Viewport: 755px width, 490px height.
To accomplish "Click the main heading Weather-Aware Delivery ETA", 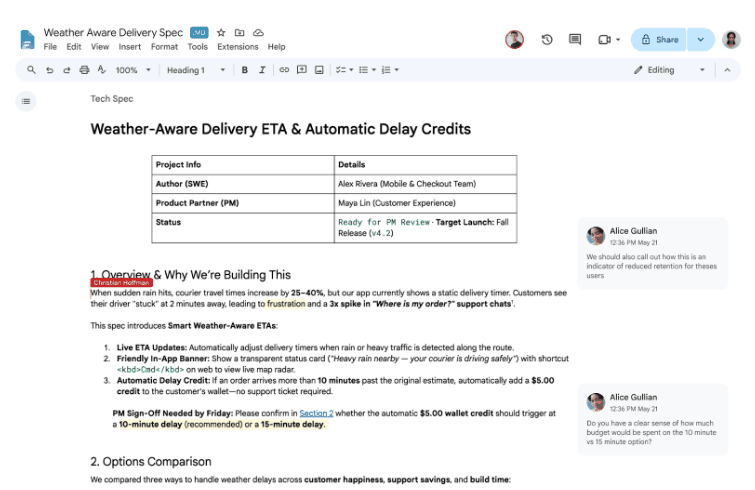I will pyautogui.click(x=281, y=129).
